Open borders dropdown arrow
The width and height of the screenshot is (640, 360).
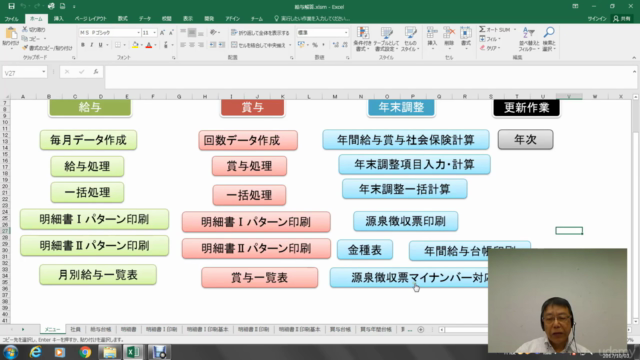[x=124, y=45]
